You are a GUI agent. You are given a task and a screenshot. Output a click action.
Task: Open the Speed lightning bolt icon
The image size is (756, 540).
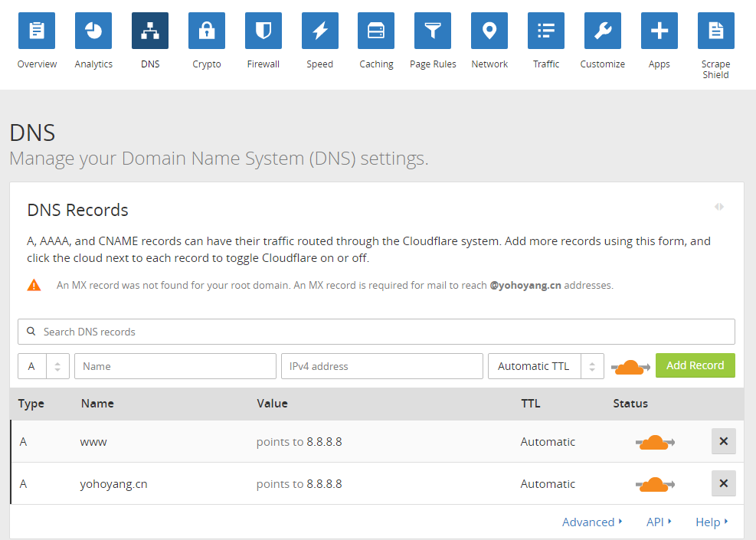(320, 31)
